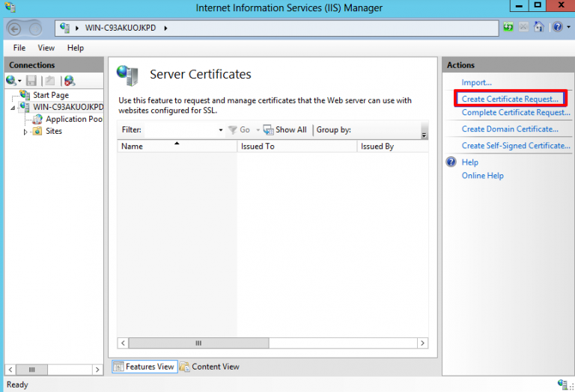Screen dimensions: 575x392
Task: Collapse the WIN-C93AKUOJKPD server tree node
Action: coord(13,108)
